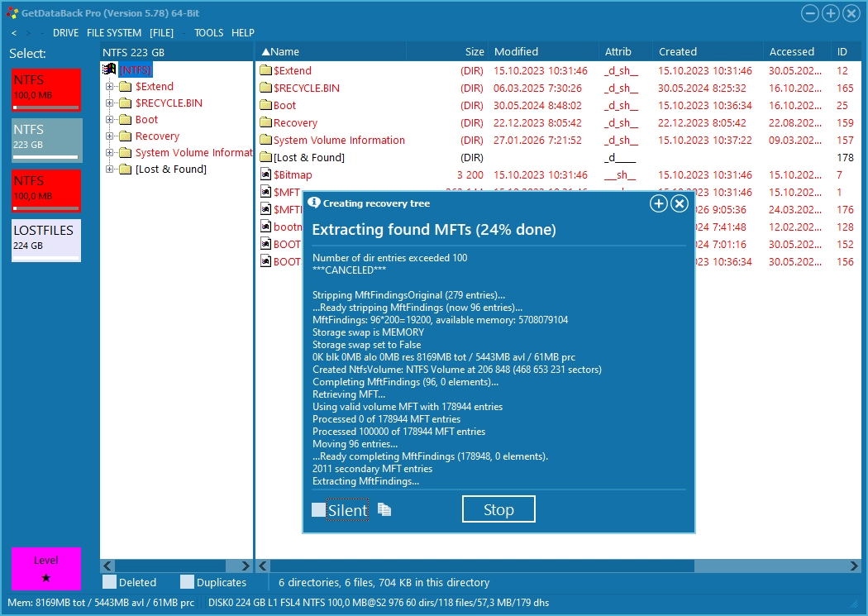Toggle the Silent checkbox
The height and width of the screenshot is (616, 868).
318,509
